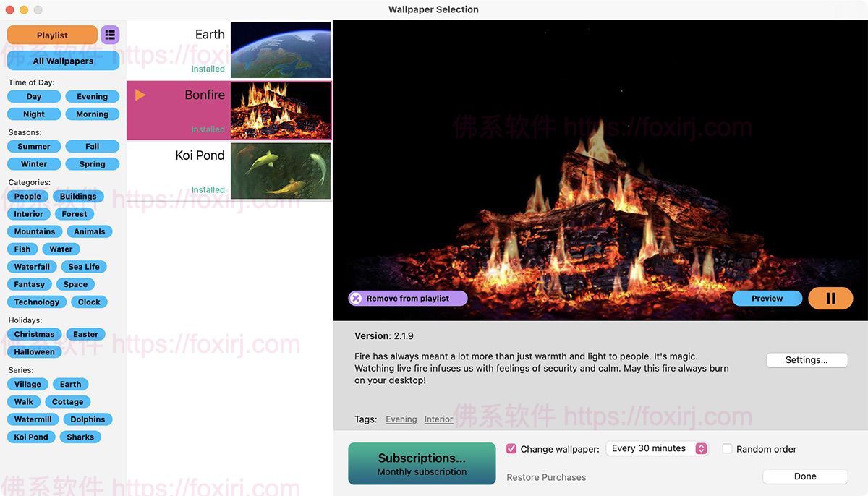Pause the wallpaper with the orange pause button
868x496 pixels.
tap(830, 298)
